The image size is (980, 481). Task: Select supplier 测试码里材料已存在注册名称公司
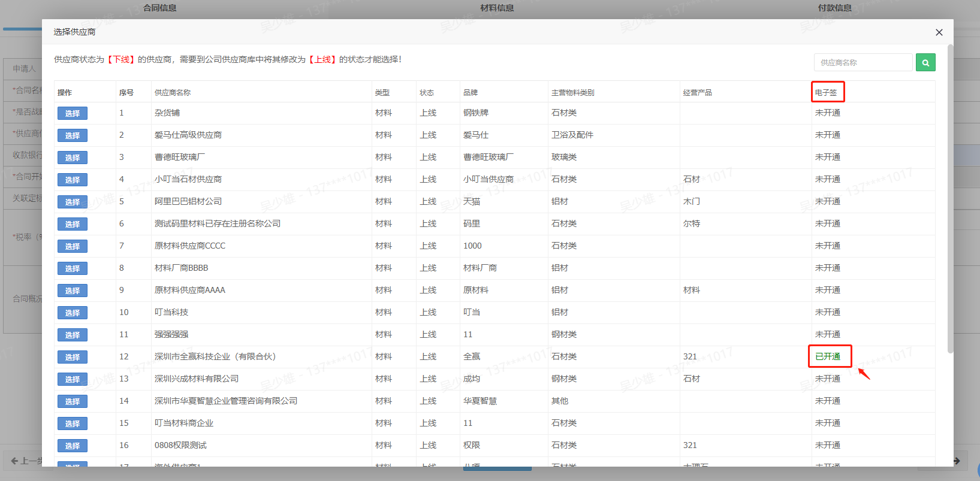(x=73, y=224)
